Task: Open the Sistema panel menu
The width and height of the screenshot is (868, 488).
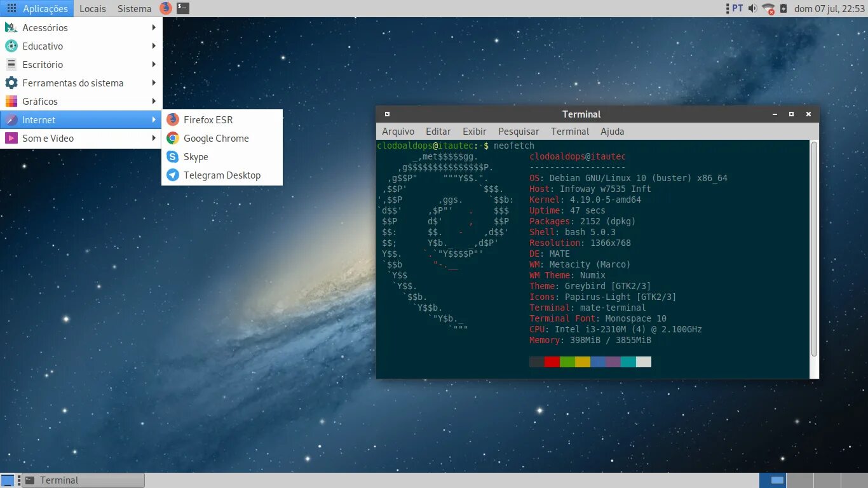Action: [x=135, y=8]
